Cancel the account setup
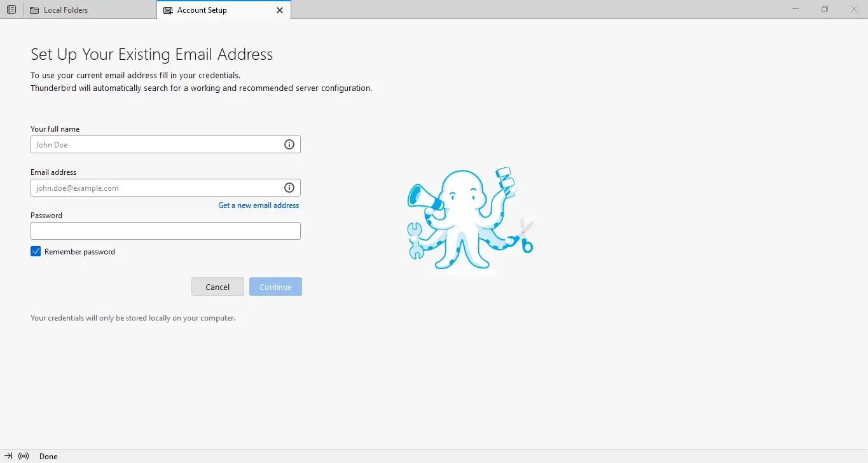Image resolution: width=868 pixels, height=463 pixels. pyautogui.click(x=217, y=287)
